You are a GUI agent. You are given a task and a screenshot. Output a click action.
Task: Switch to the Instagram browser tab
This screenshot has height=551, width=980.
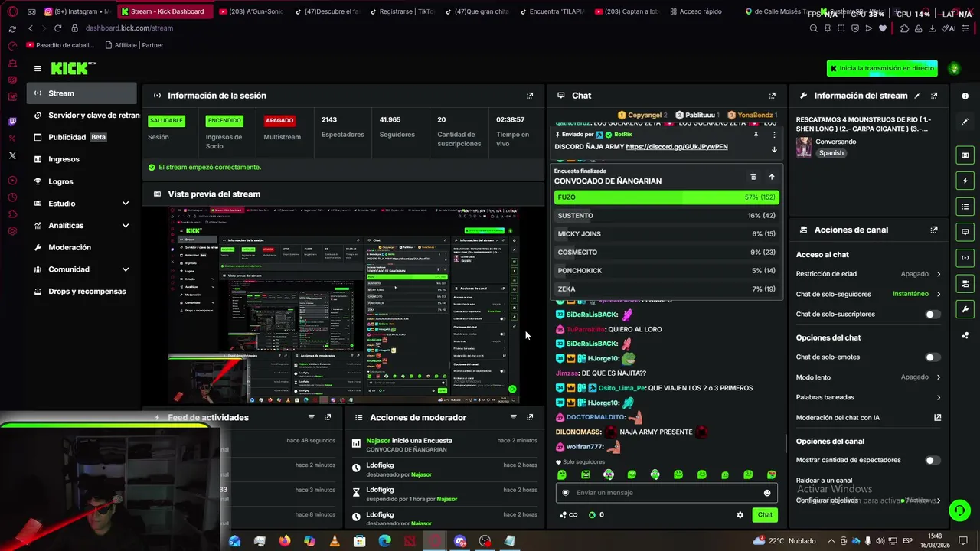tap(77, 11)
